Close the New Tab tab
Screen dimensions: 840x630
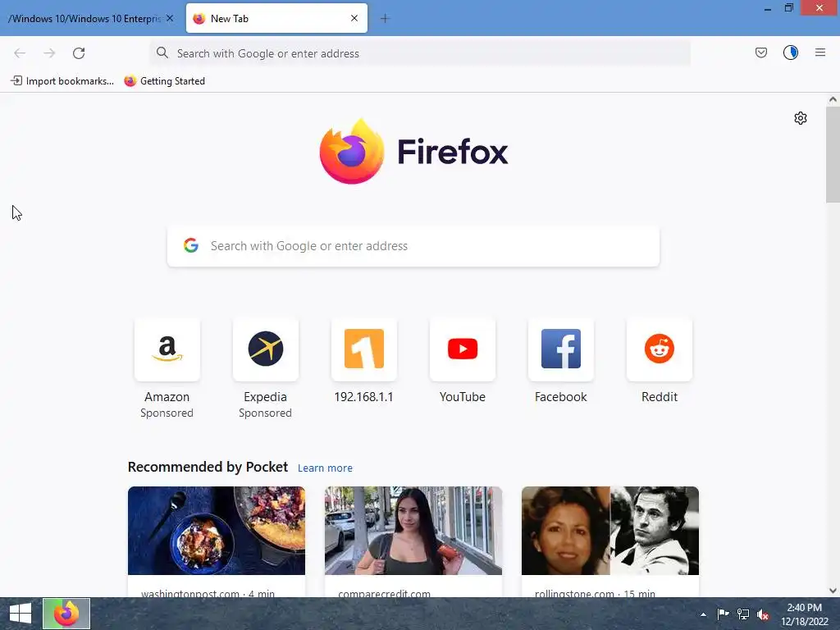tap(354, 18)
